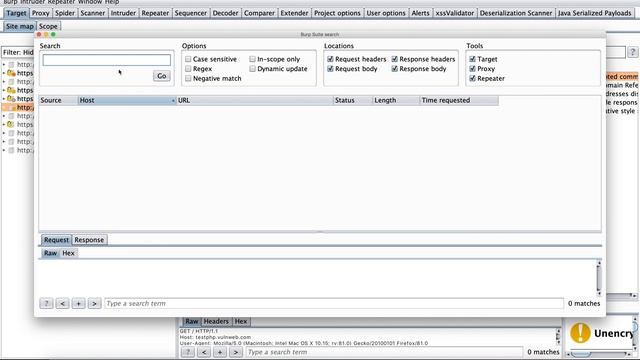Open the Sequencer tab

pos(191,13)
